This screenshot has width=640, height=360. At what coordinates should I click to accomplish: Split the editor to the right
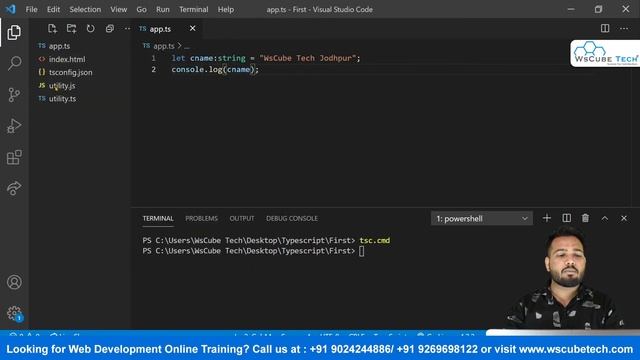coord(605,28)
